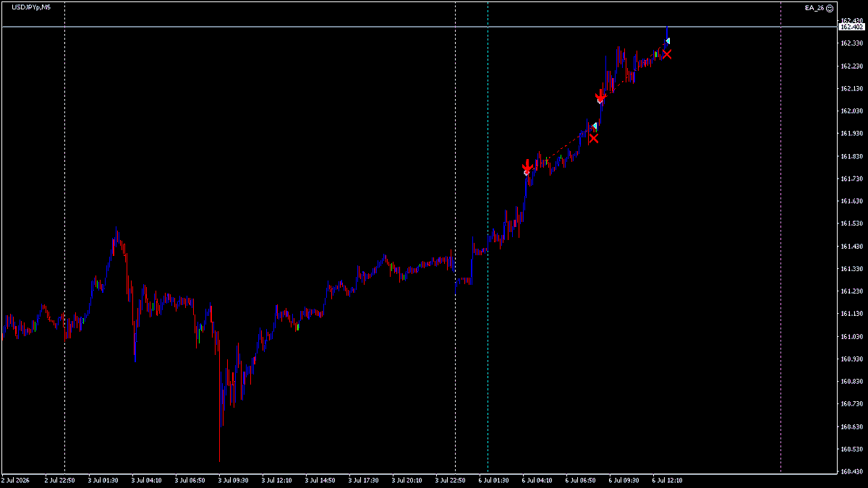The height and width of the screenshot is (488, 868).
Task: Click the 3 Jul 09:30 time label
Action: point(234,480)
